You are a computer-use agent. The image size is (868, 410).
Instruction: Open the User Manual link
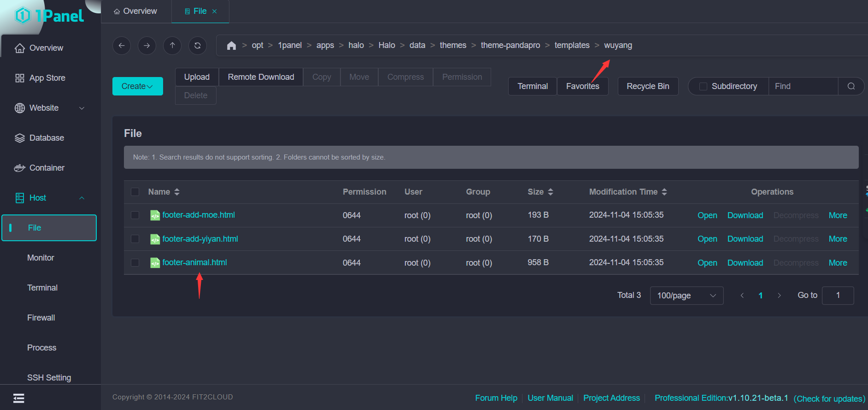pos(550,398)
